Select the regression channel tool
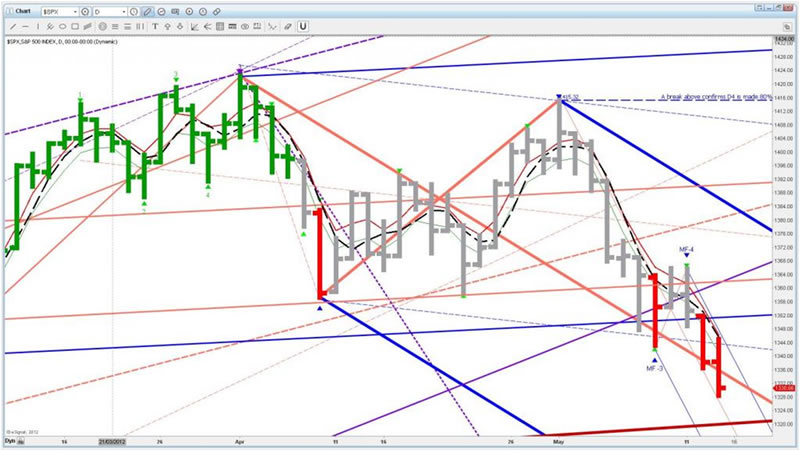 pos(88,26)
